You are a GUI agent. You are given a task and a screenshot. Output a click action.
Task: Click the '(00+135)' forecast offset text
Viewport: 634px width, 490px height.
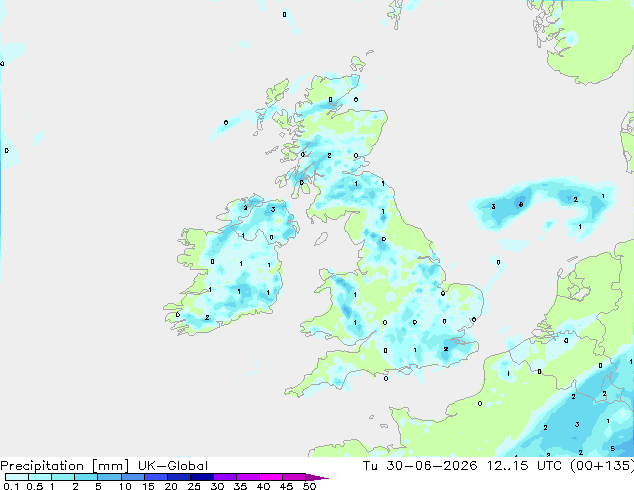tap(602, 466)
